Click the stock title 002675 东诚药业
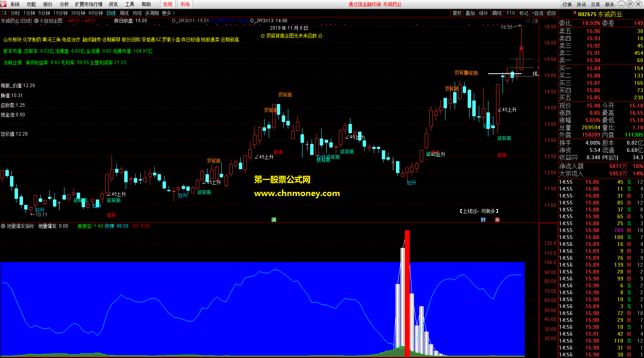 coord(600,14)
